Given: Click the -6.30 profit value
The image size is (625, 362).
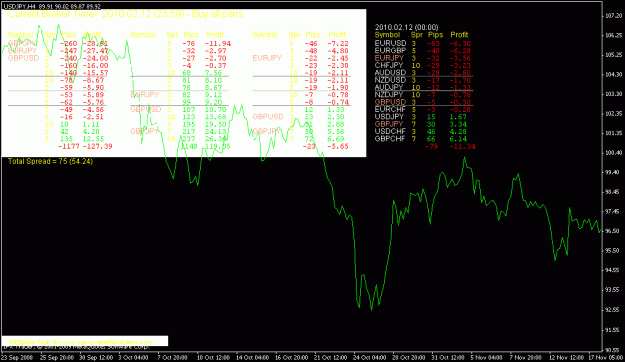Looking at the screenshot, I should tap(460, 43).
